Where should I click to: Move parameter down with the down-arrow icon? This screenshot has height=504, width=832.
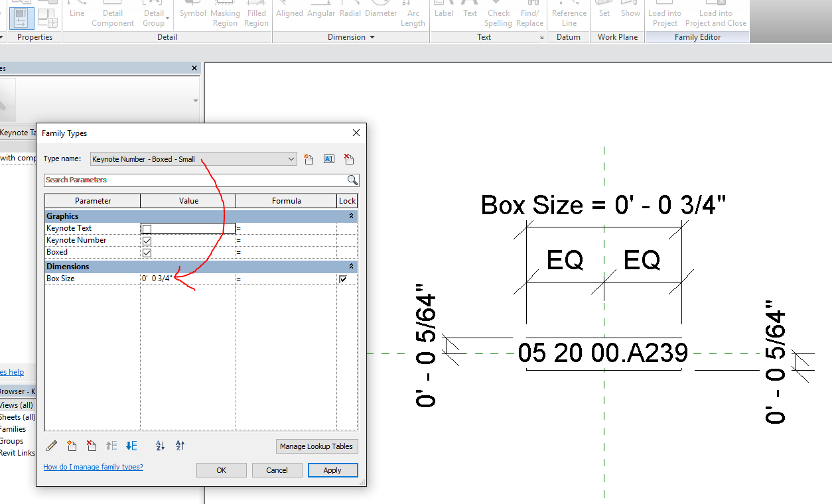131,446
